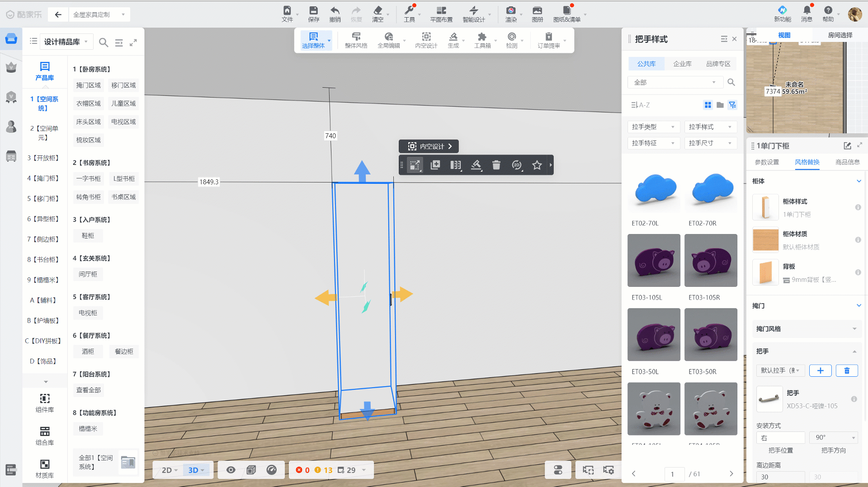Image resolution: width=868 pixels, height=487 pixels.
Task: Switch to 2D view mode
Action: point(167,470)
